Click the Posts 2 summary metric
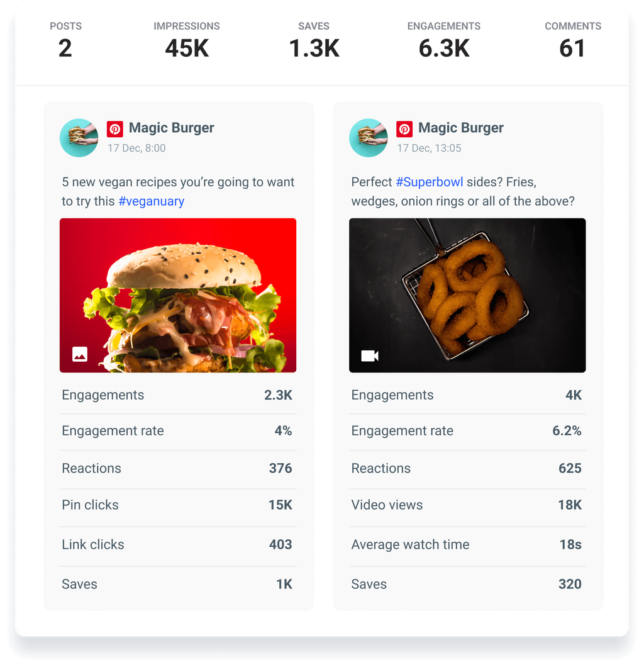Image resolution: width=644 pixels, height=667 pixels. point(65,40)
